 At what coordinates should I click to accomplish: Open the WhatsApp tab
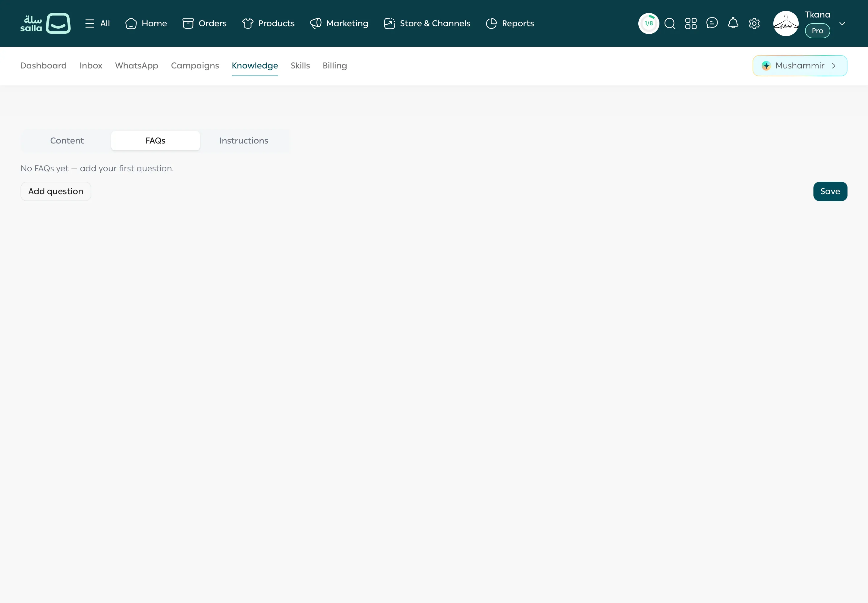pos(137,66)
